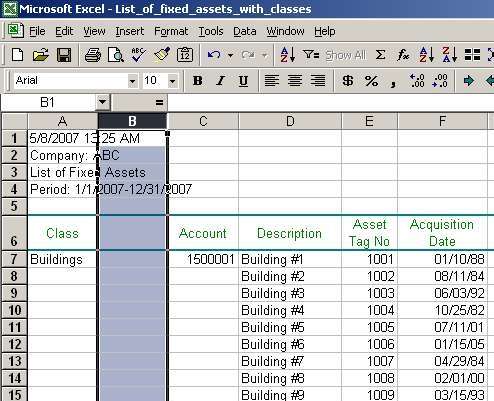Click the AutoFilter funnel icon

click(x=311, y=54)
